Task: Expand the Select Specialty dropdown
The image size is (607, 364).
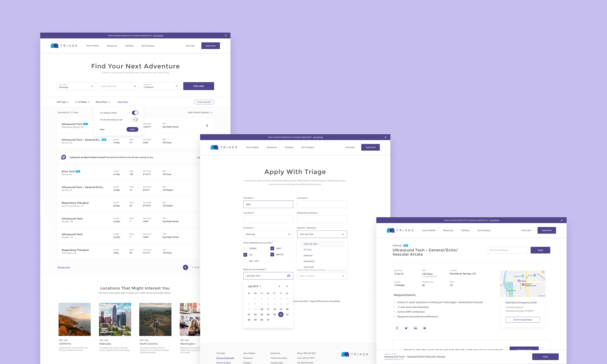Action: coord(119,86)
